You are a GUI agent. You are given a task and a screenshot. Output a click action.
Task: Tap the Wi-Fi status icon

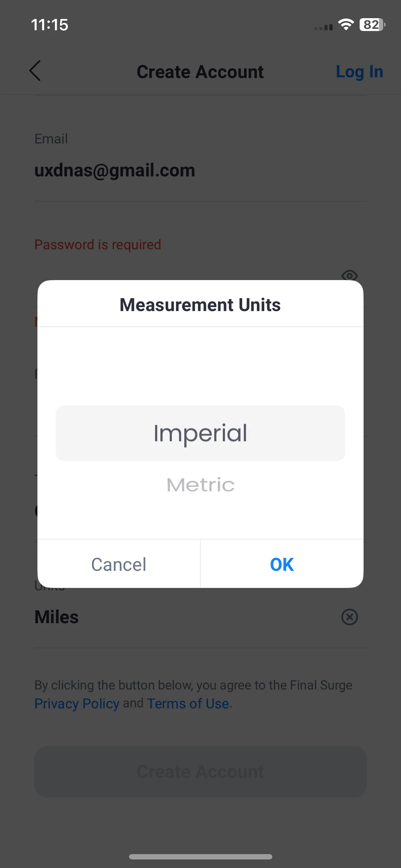(346, 25)
